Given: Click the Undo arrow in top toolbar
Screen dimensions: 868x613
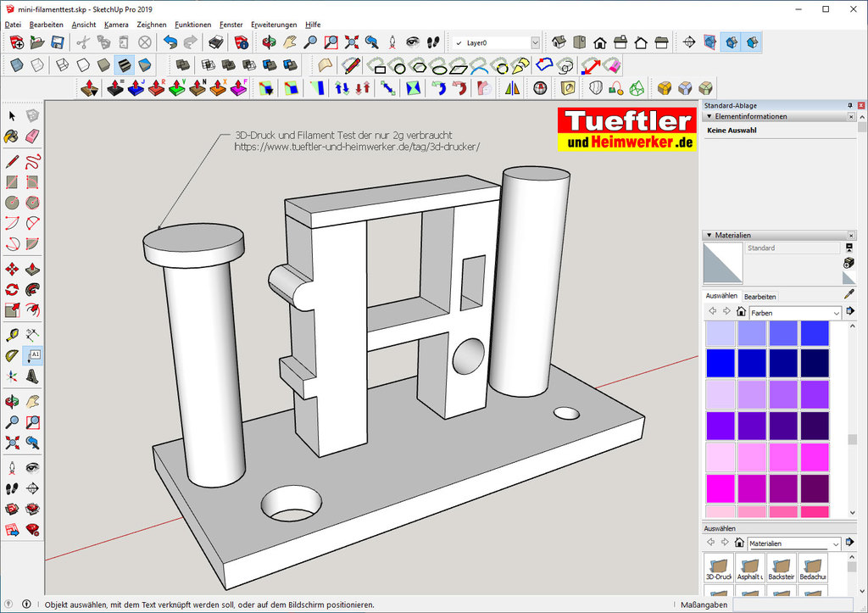Looking at the screenshot, I should [x=170, y=42].
